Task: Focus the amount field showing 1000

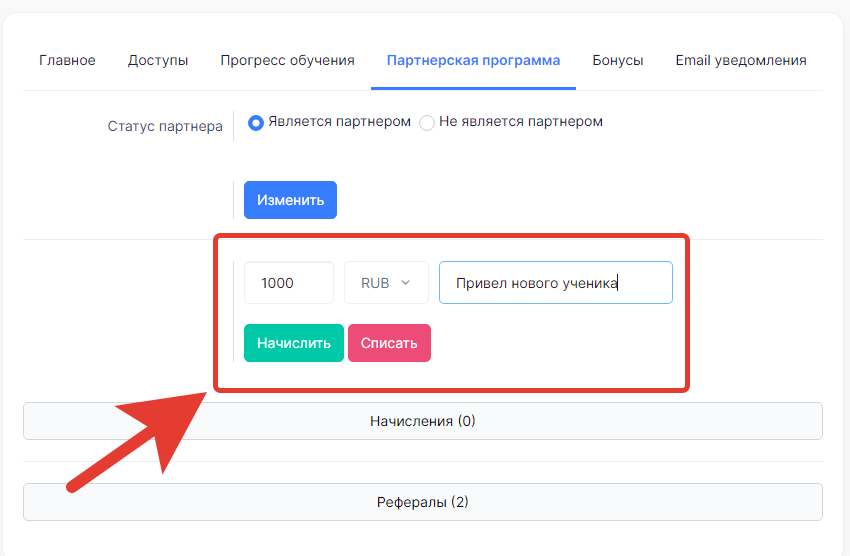Action: [x=289, y=283]
